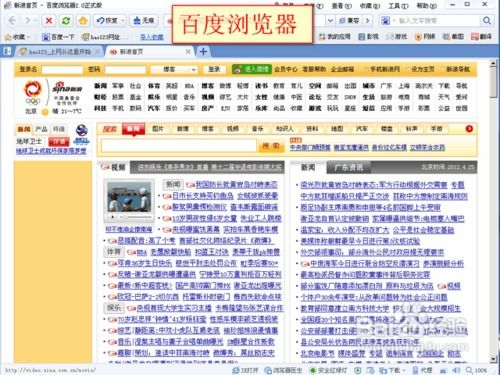Click the 翻译 translate tool icon
500x375 pixels.
[482, 37]
